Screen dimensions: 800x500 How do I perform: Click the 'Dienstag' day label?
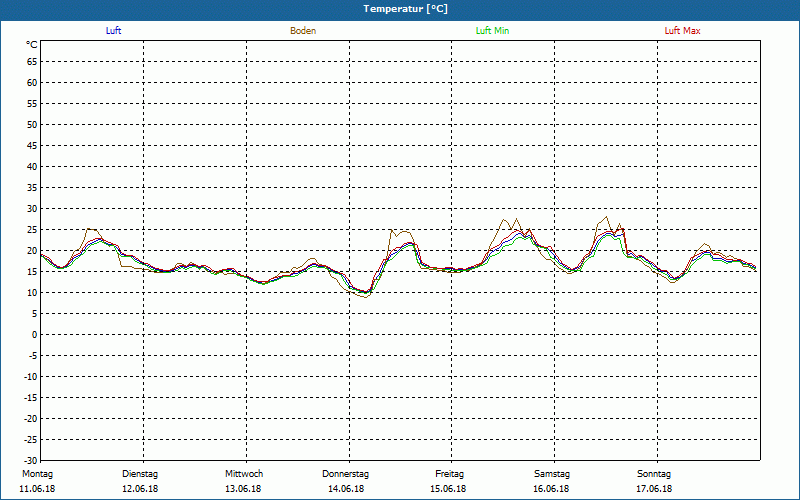click(140, 474)
